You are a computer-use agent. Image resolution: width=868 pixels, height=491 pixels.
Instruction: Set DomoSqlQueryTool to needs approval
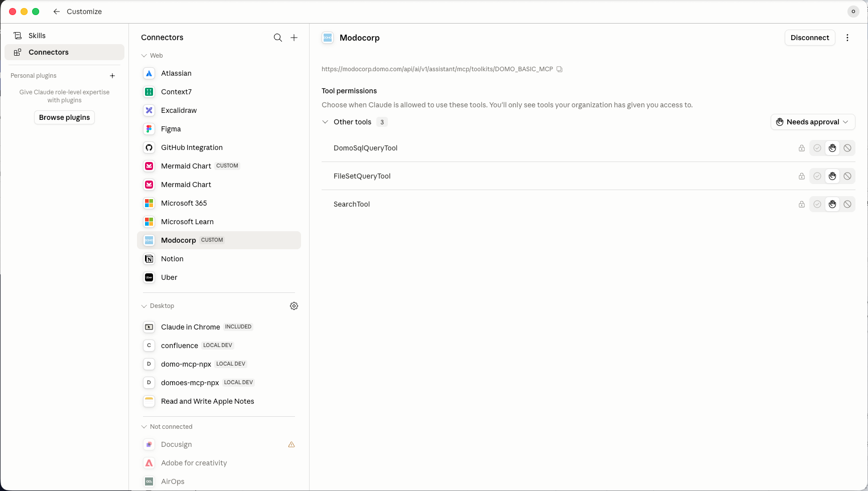click(x=832, y=148)
